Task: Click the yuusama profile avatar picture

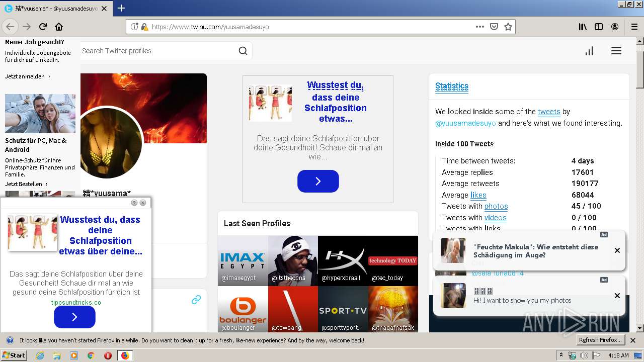Action: coord(111,142)
